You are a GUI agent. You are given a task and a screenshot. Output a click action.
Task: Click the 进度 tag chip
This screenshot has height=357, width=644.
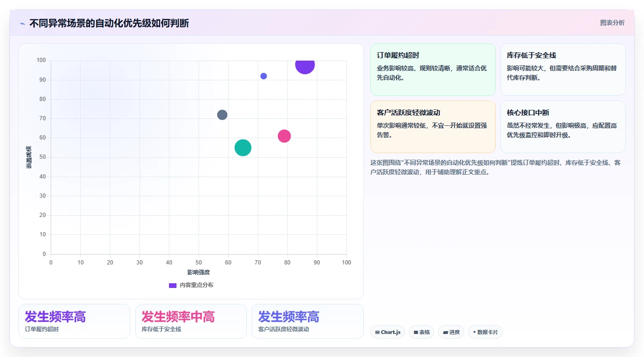coord(451,332)
